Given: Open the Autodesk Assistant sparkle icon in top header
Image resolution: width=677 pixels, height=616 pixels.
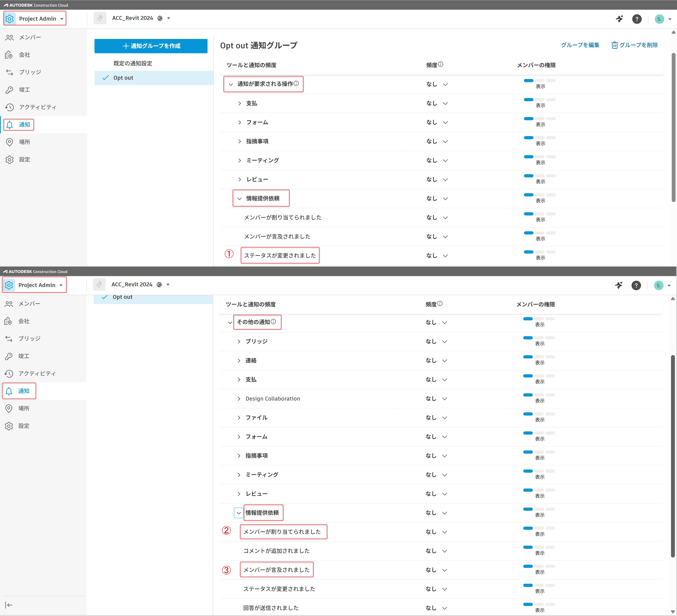Looking at the screenshot, I should (x=619, y=19).
